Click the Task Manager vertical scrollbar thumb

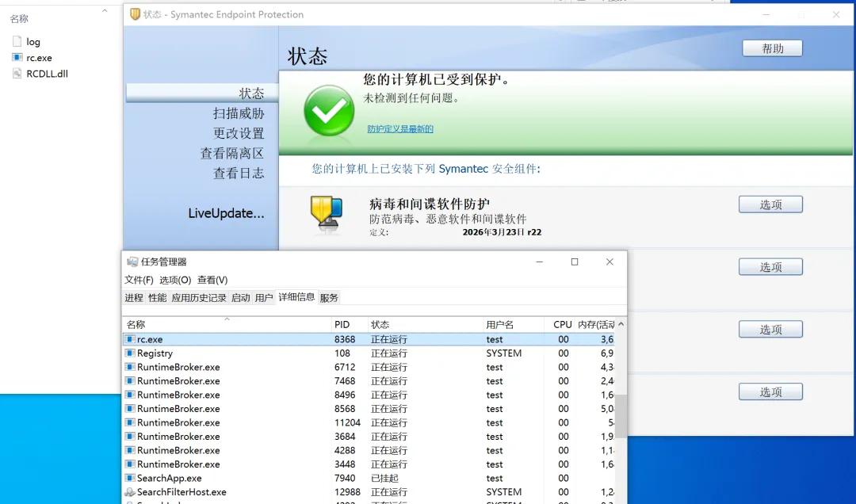pyautogui.click(x=621, y=416)
